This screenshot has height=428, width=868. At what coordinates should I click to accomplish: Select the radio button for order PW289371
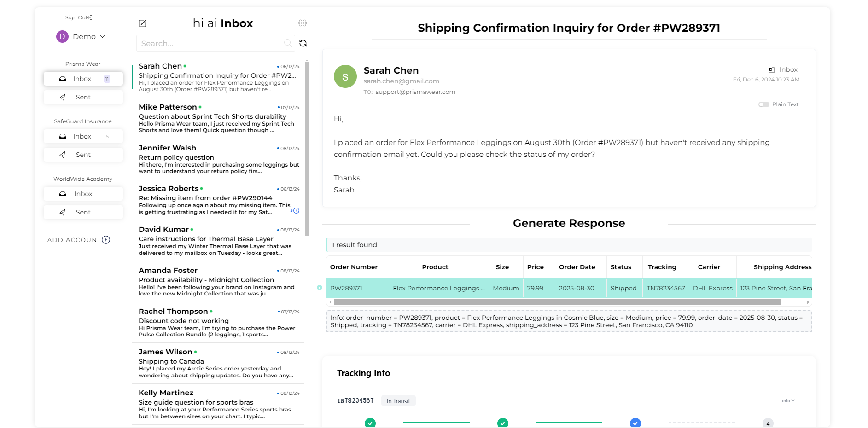click(320, 288)
